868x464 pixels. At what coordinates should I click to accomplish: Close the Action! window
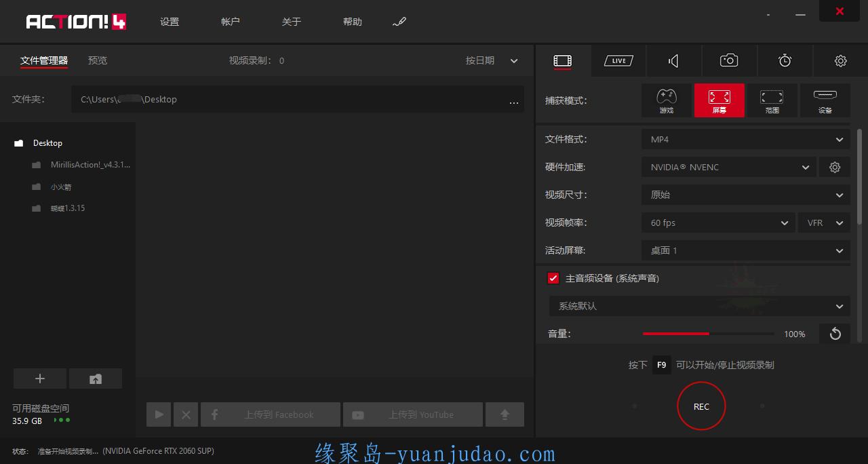tap(840, 11)
